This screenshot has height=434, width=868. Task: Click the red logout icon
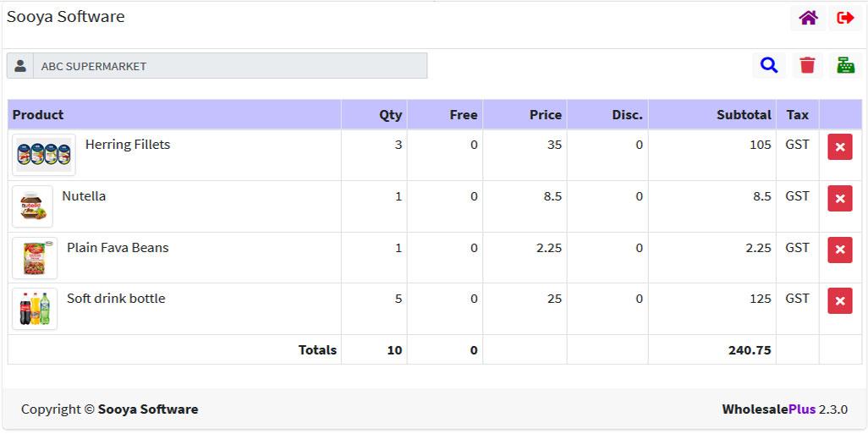click(x=845, y=18)
